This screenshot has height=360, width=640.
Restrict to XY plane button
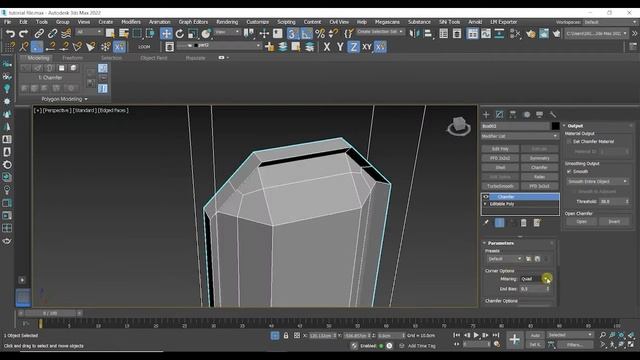coord(367,47)
